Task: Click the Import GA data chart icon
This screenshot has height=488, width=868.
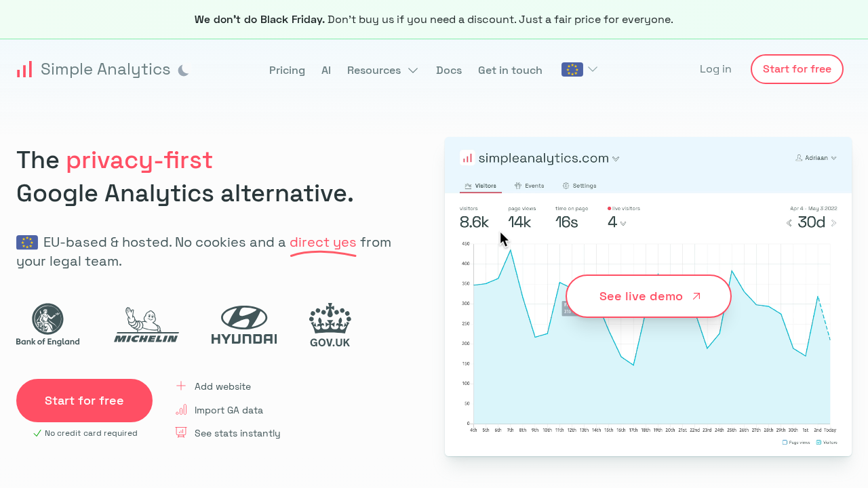Action: click(x=181, y=409)
